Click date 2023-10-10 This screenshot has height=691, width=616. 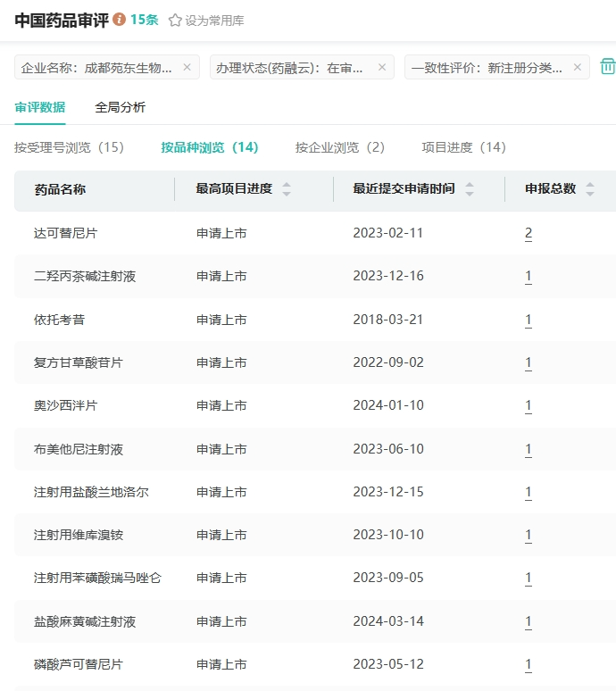click(387, 535)
